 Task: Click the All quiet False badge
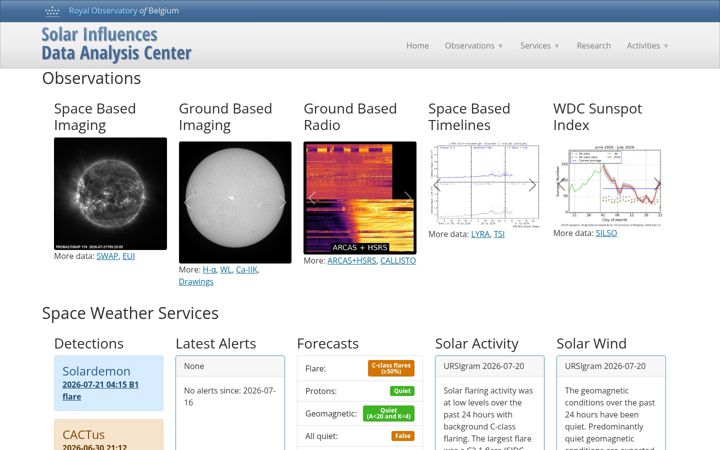[403, 436]
